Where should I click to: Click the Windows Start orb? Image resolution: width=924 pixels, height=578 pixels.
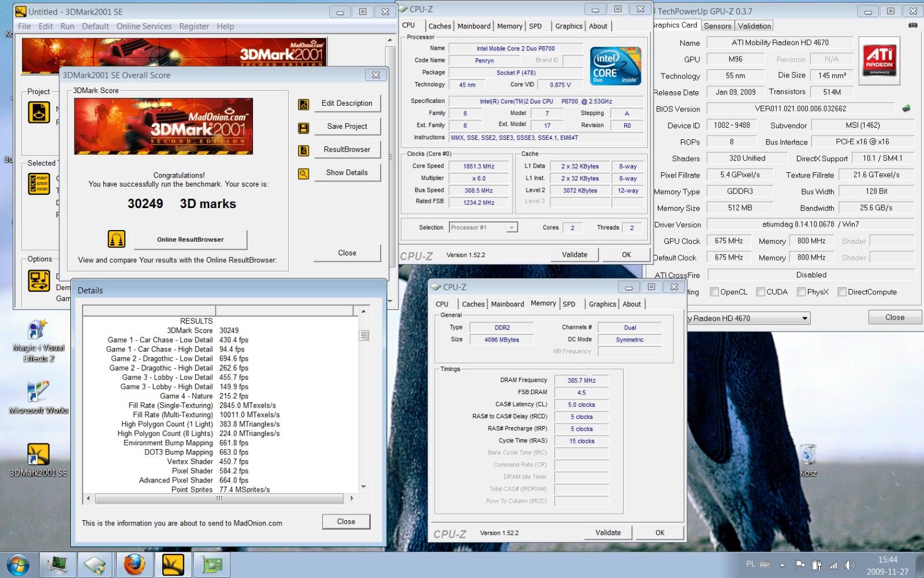pos(18,564)
